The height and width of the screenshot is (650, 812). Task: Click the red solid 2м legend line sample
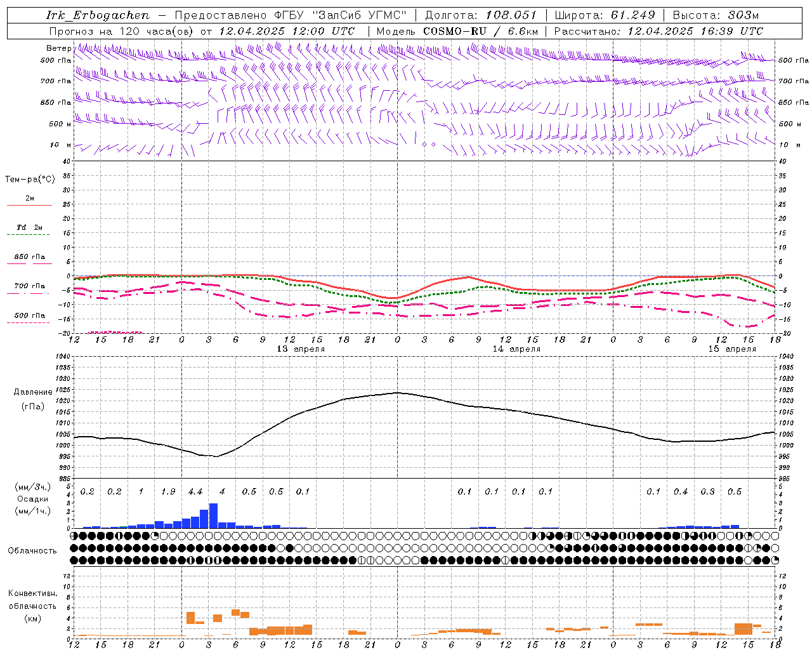point(29,206)
